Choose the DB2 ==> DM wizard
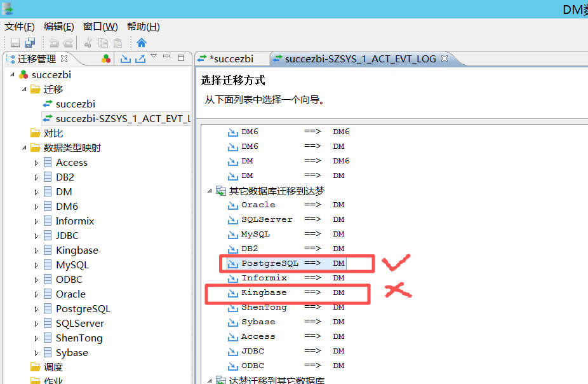This screenshot has height=384, width=588. tap(286, 249)
